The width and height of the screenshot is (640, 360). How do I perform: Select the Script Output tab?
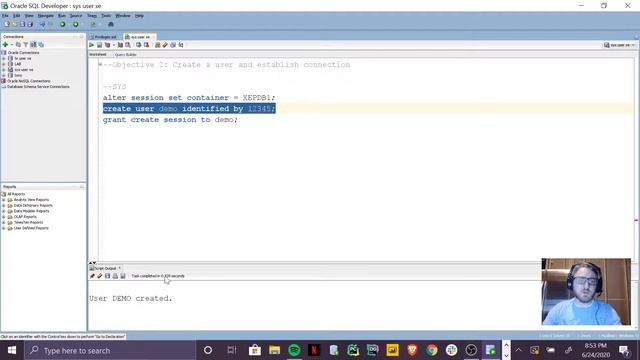(x=105, y=268)
